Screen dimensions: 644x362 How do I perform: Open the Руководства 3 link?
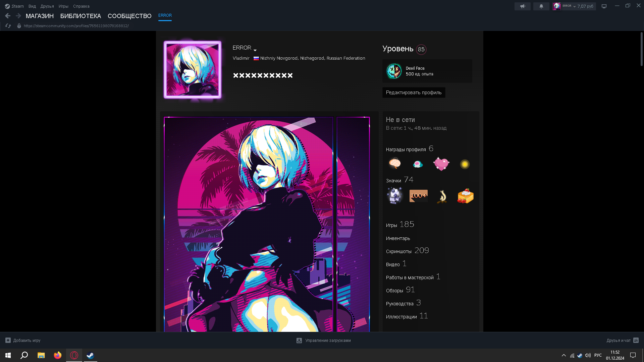(404, 303)
